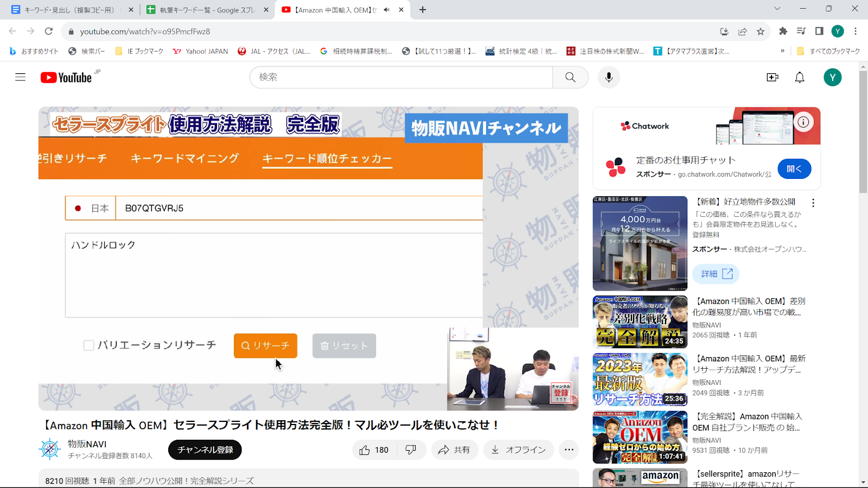Download video with オフライン button
The image size is (868, 488).
point(519,450)
